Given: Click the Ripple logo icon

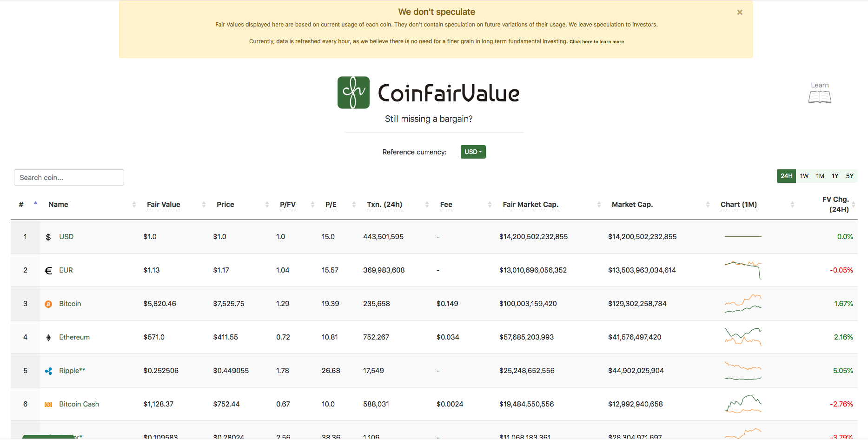Looking at the screenshot, I should coord(48,371).
